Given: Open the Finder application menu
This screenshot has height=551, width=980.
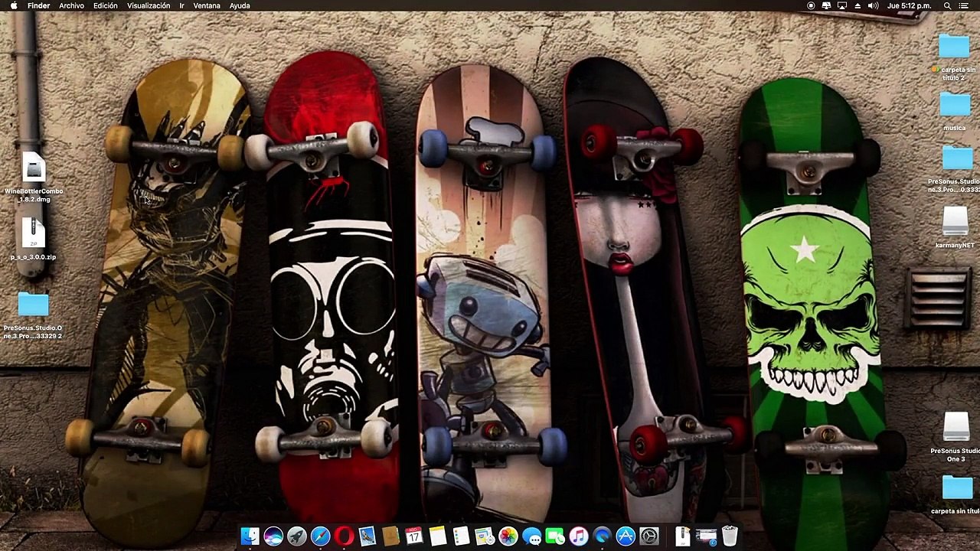Looking at the screenshot, I should pos(38,5).
